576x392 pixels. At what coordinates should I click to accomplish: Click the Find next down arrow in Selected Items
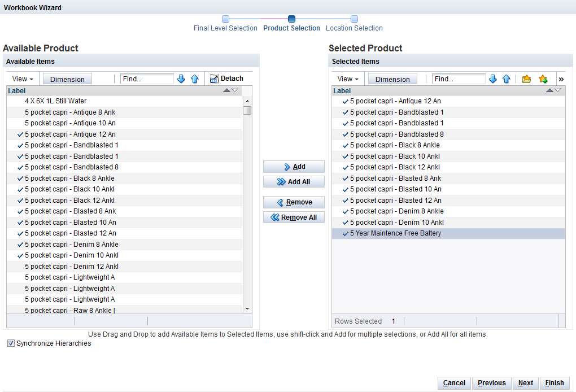tap(492, 79)
